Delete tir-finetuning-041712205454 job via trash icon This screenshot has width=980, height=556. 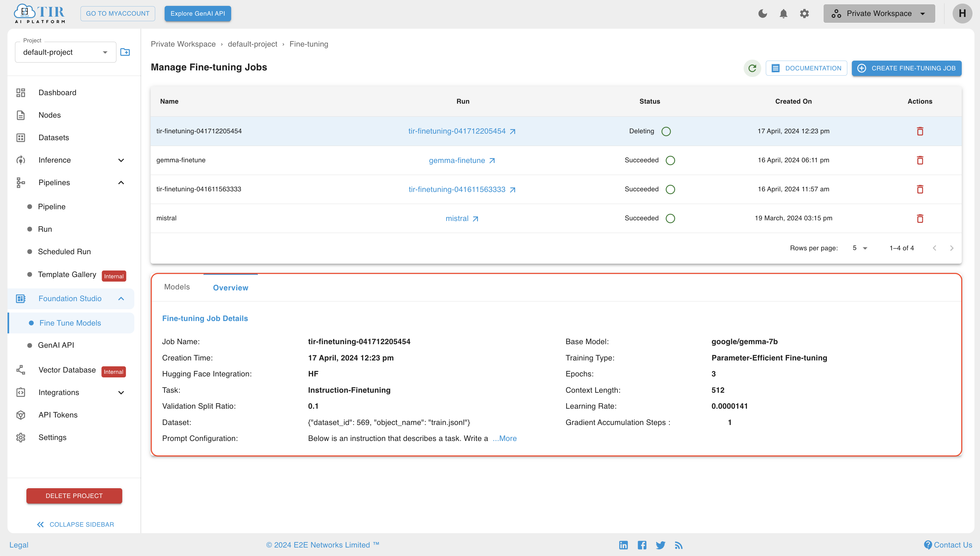920,131
